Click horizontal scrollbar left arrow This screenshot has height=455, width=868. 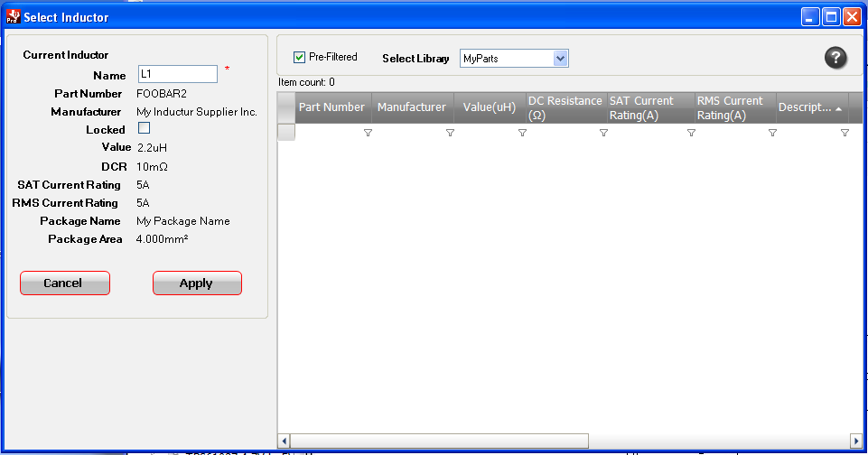click(284, 441)
